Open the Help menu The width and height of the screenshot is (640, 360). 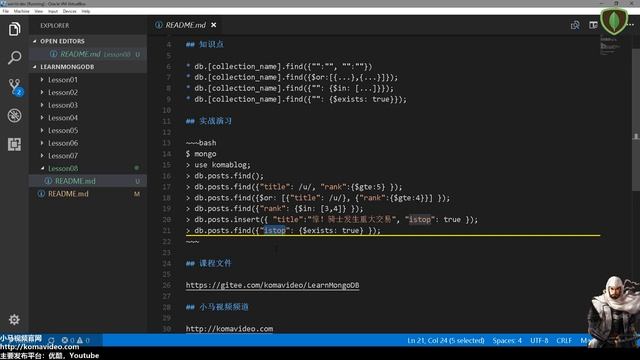(x=86, y=11)
